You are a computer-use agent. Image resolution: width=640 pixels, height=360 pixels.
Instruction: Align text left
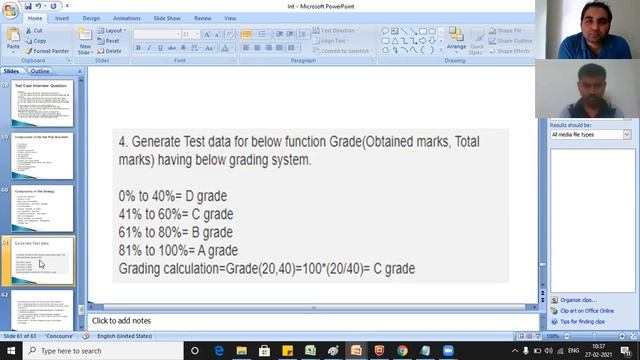point(246,48)
